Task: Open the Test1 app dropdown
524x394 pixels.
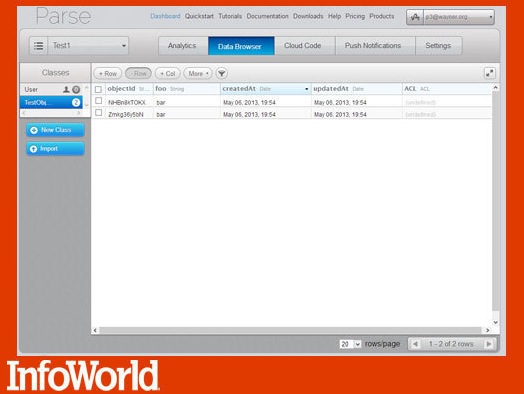Action: click(88, 45)
